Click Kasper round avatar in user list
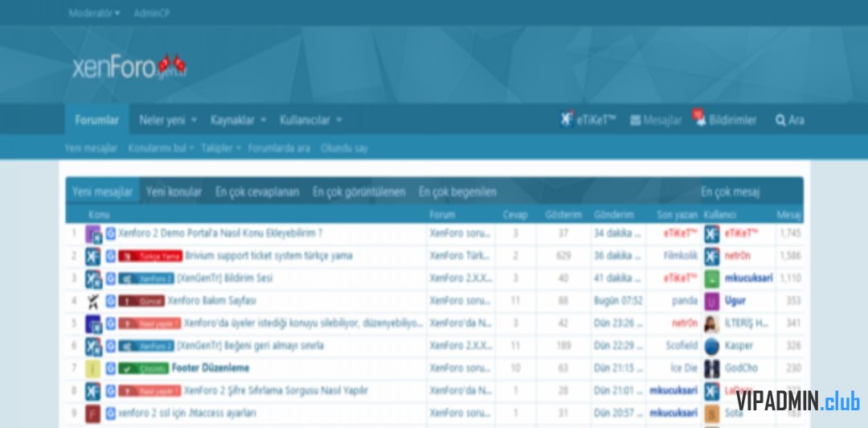868x428 pixels. 712,346
